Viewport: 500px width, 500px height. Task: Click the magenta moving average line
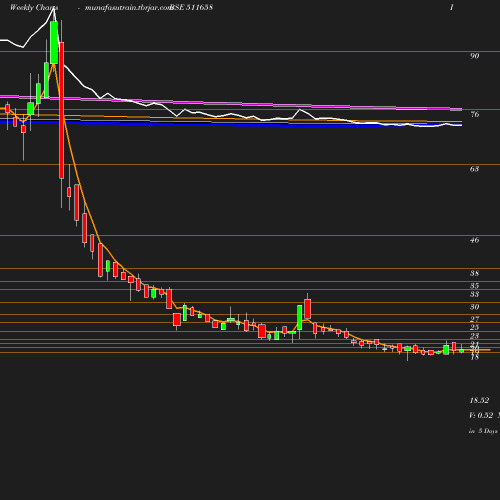[x=231, y=103]
